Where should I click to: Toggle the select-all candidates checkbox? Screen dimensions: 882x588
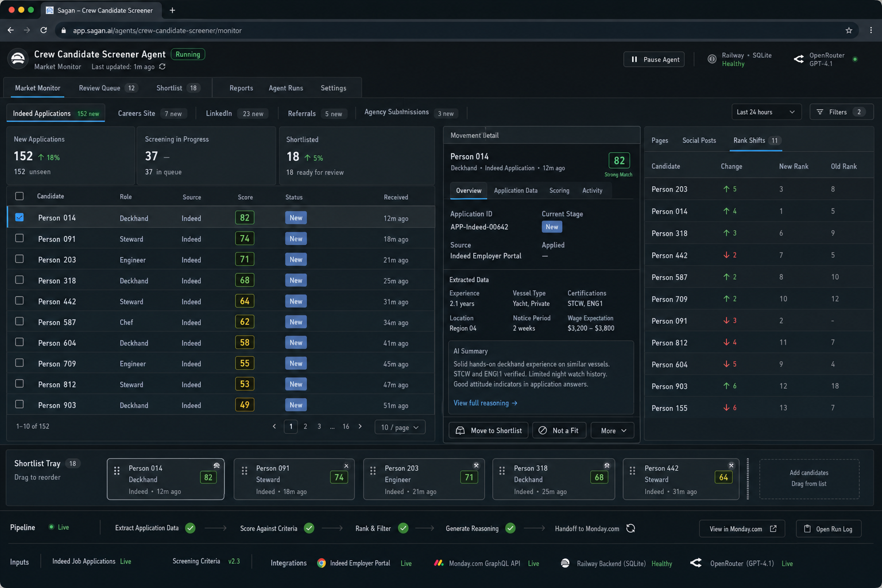click(x=20, y=196)
